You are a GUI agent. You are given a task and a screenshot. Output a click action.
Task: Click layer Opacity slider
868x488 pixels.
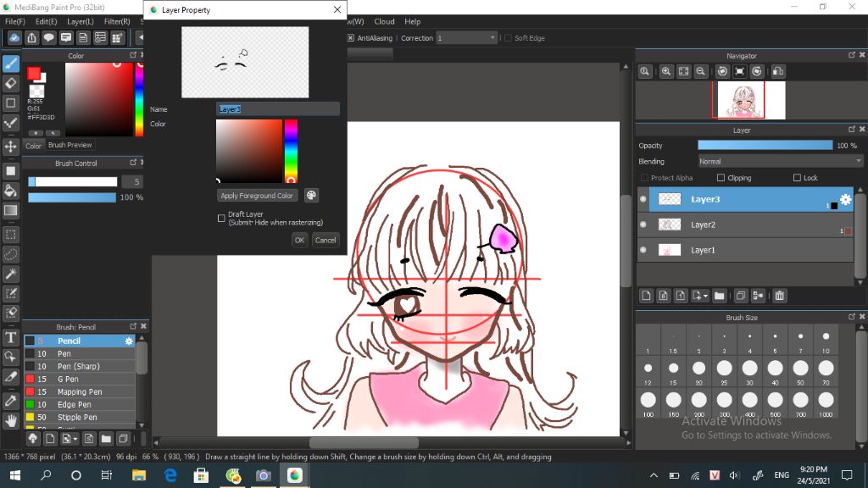pos(765,146)
